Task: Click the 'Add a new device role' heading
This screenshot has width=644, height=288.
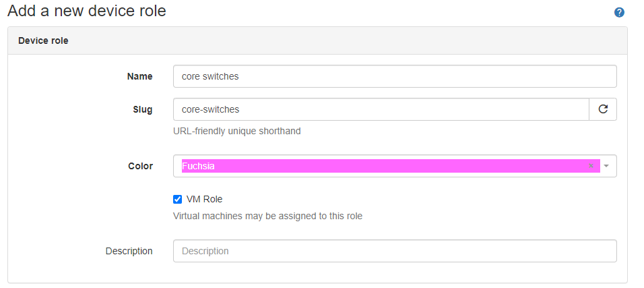Action: 86,11
